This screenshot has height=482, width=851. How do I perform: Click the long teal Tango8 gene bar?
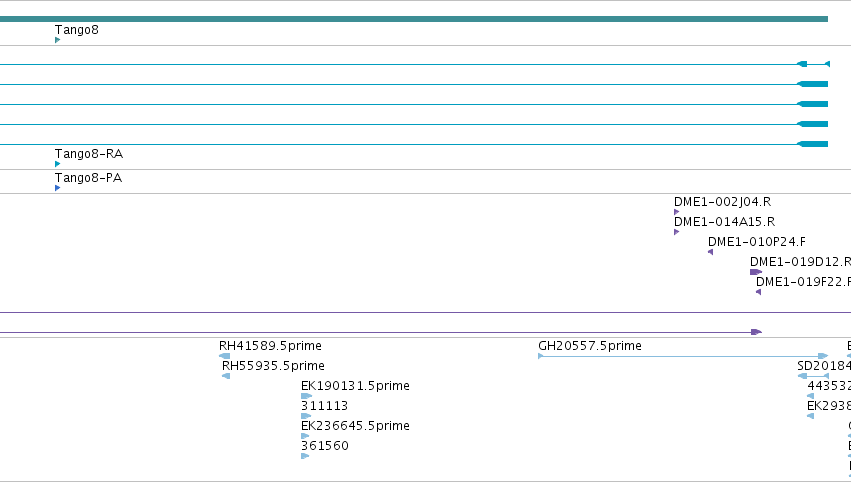coord(414,19)
